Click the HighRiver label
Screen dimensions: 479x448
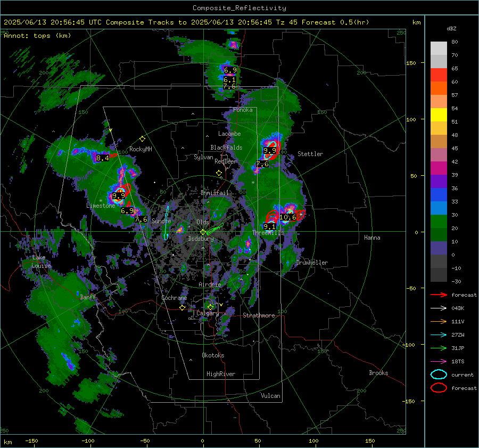(x=221, y=374)
